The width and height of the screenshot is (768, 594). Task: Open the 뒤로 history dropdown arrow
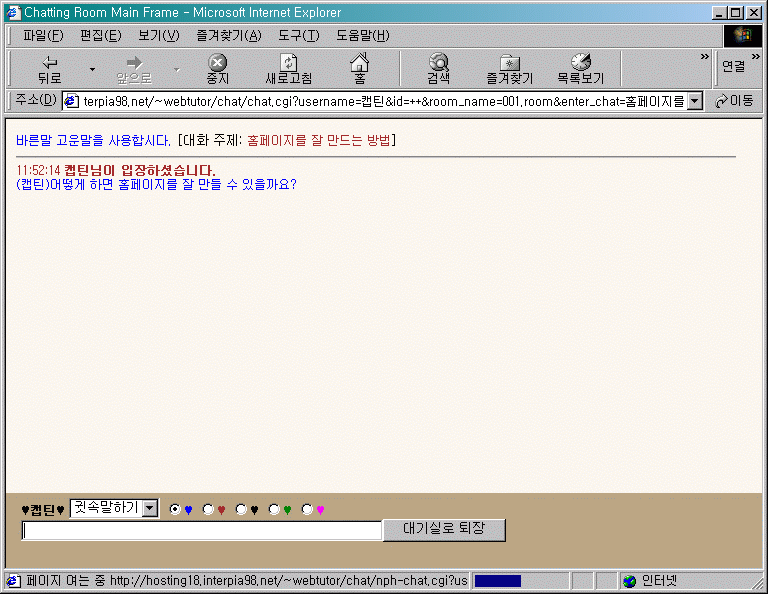pos(92,70)
